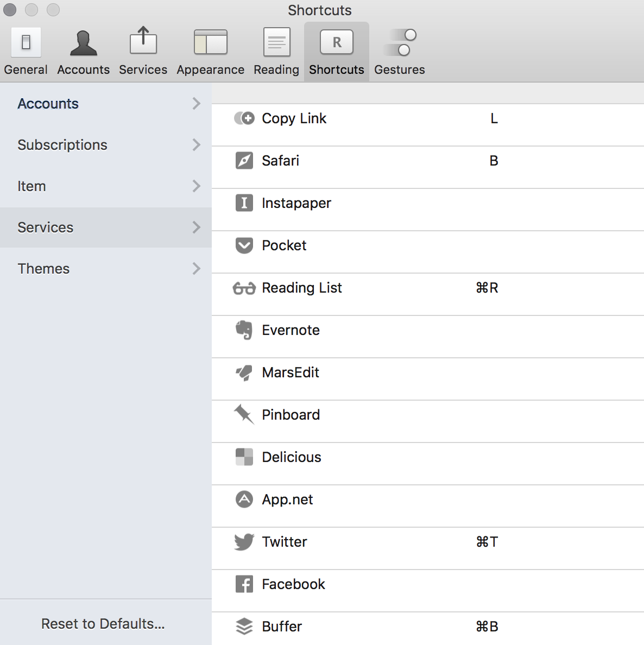Select Accounts in the sidebar list
Screen dimensions: 644x645
pyautogui.click(x=106, y=104)
